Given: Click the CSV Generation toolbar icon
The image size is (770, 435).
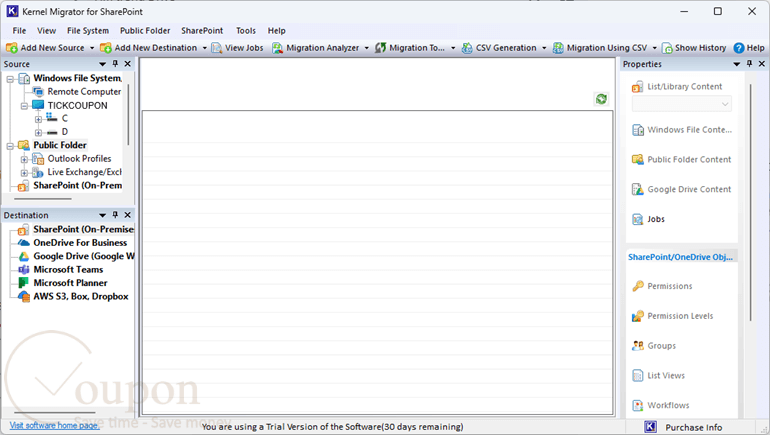Looking at the screenshot, I should coord(467,48).
